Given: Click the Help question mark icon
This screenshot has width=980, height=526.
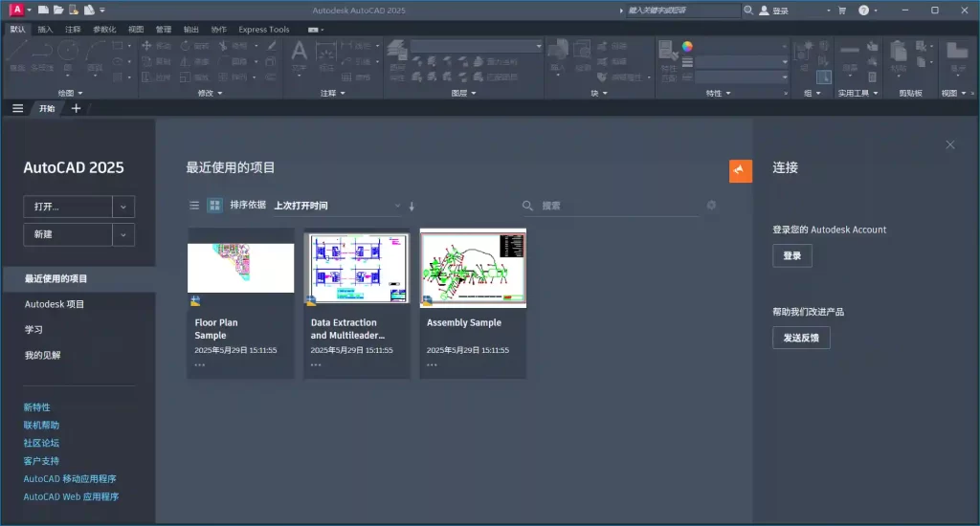Looking at the screenshot, I should pos(864,11).
